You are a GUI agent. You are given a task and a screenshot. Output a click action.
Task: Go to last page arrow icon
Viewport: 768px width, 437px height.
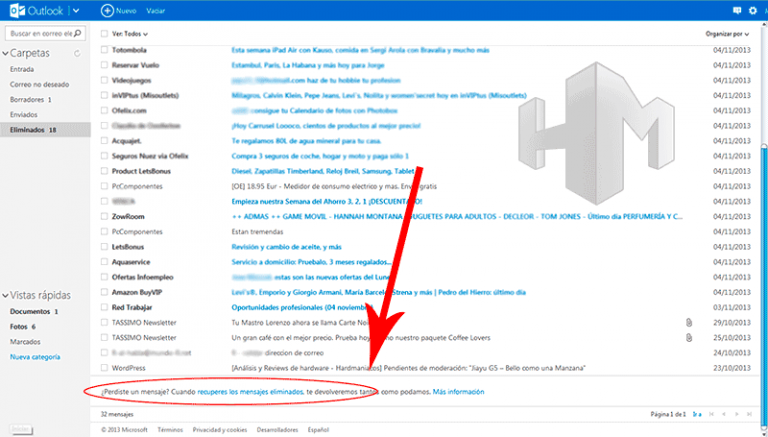click(748, 414)
